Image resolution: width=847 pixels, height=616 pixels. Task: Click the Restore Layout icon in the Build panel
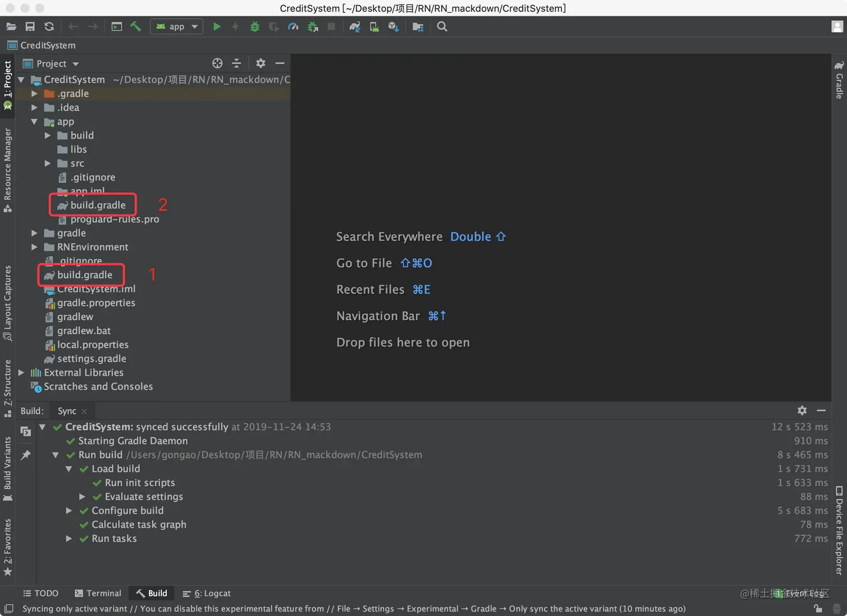pos(25,431)
